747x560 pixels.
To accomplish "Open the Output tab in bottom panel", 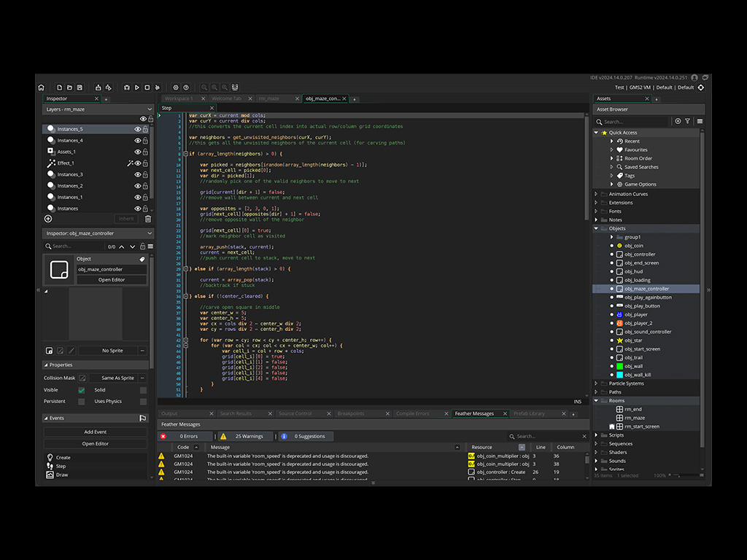I will click(x=169, y=413).
